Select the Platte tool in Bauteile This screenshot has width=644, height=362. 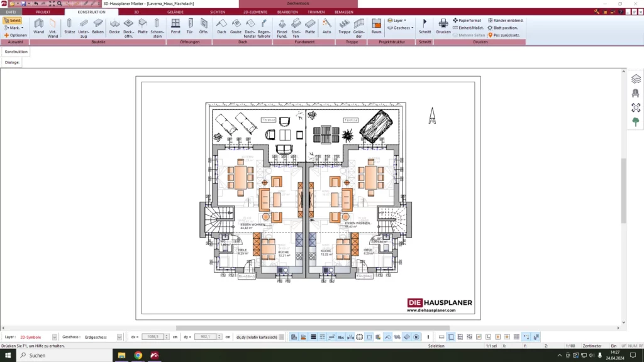pyautogui.click(x=143, y=27)
